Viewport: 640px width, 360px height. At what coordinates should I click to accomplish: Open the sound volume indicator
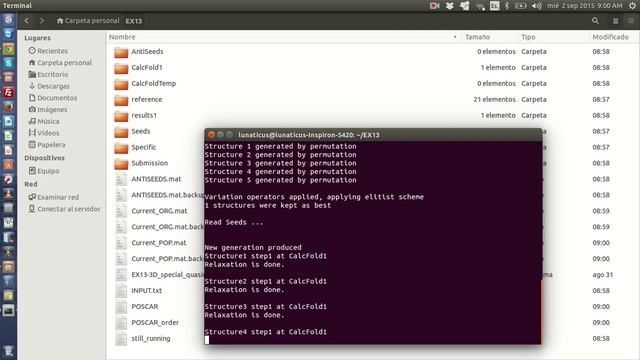(536, 6)
